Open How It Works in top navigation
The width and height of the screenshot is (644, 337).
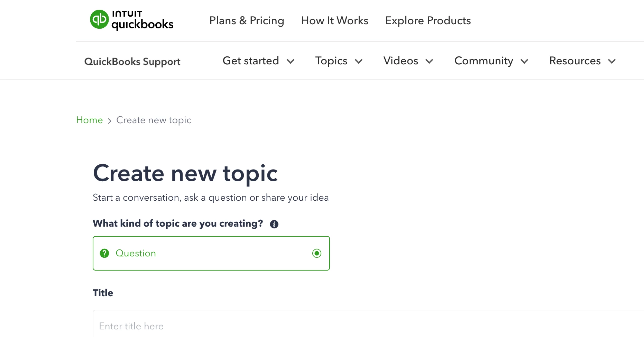[x=334, y=20]
